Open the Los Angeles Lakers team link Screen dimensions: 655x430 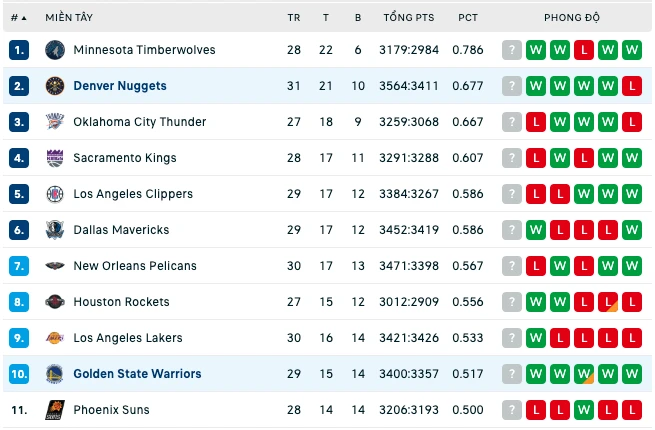[x=128, y=338]
